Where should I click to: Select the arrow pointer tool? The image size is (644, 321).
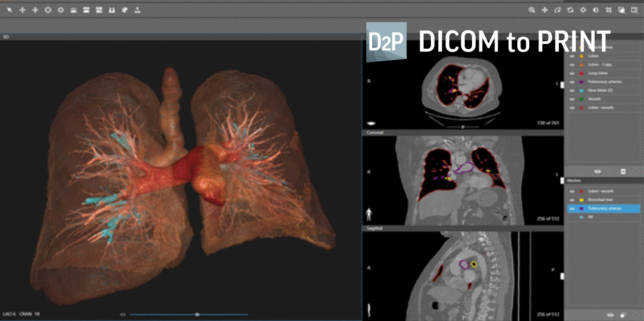[x=10, y=10]
